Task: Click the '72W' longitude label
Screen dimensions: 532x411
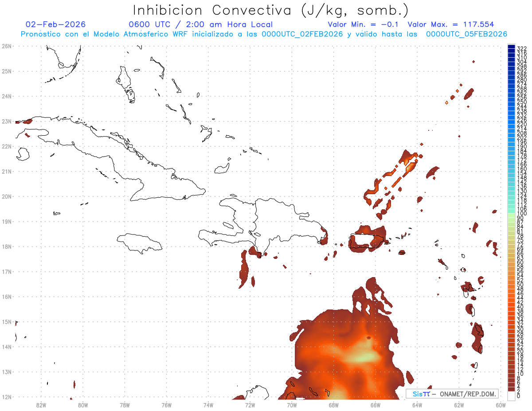Action: tap(250, 404)
